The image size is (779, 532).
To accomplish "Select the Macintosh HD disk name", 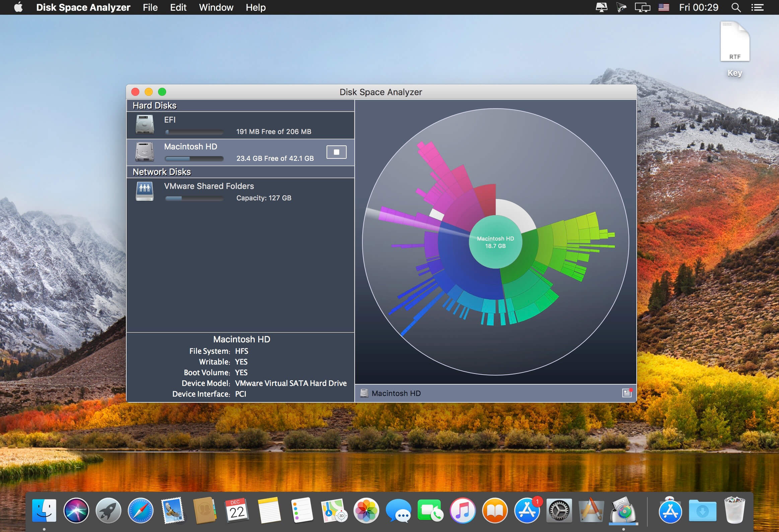I will (x=190, y=146).
